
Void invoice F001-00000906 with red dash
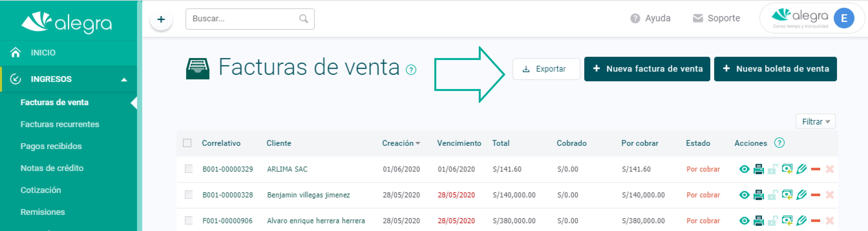[815, 221]
